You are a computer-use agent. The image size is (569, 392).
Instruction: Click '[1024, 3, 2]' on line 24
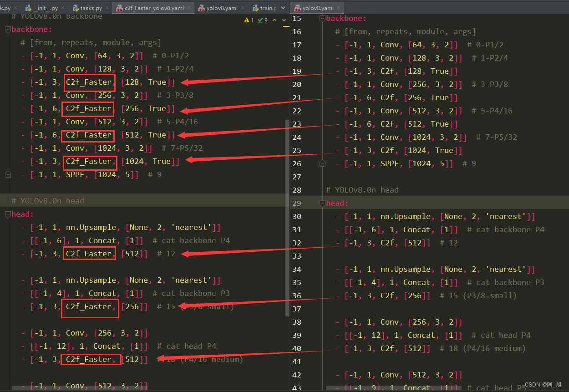click(435, 137)
